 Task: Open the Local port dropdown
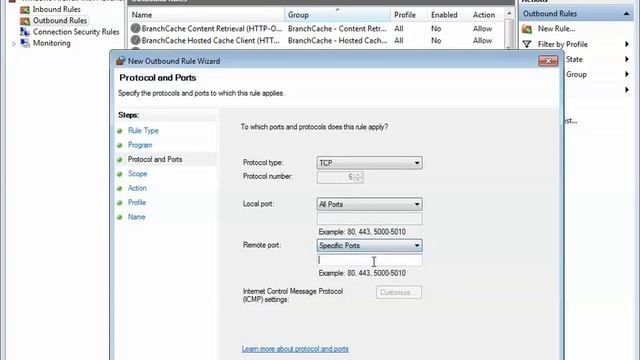click(x=369, y=204)
